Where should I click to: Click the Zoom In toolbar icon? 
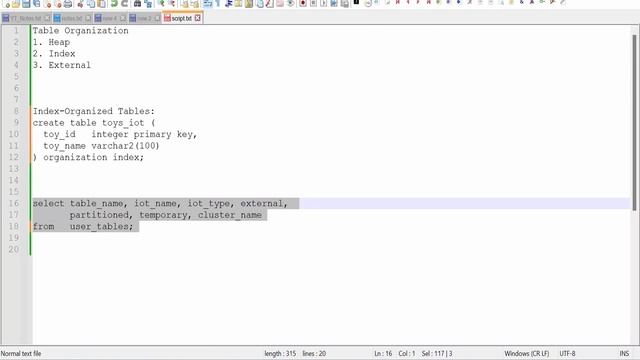[162, 4]
